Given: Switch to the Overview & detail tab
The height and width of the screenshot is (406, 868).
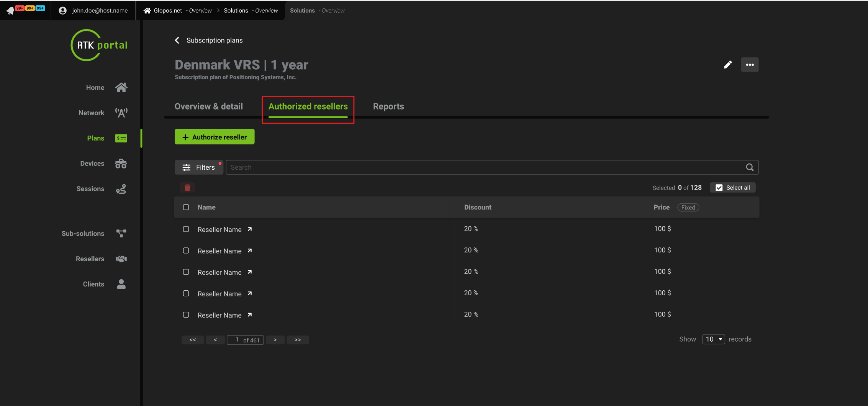Looking at the screenshot, I should point(209,106).
